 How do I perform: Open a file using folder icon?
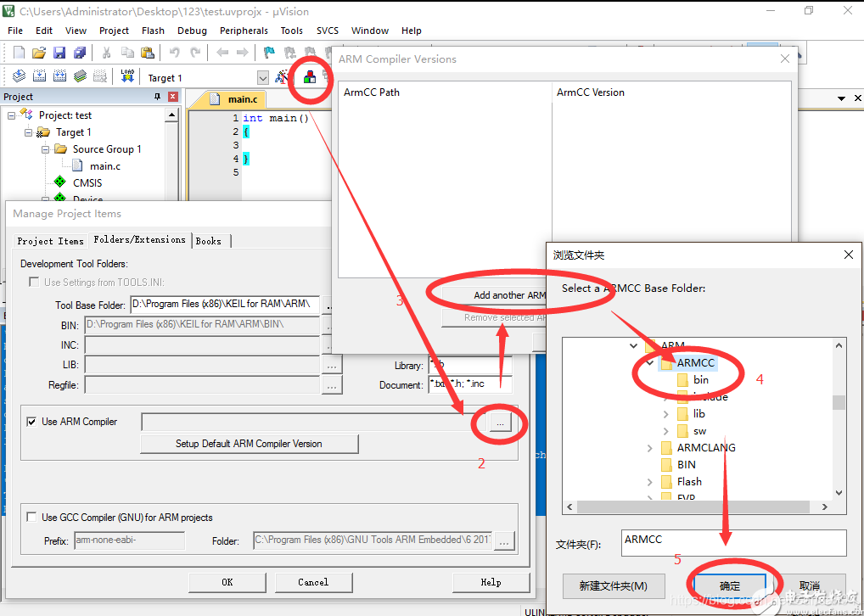click(38, 53)
